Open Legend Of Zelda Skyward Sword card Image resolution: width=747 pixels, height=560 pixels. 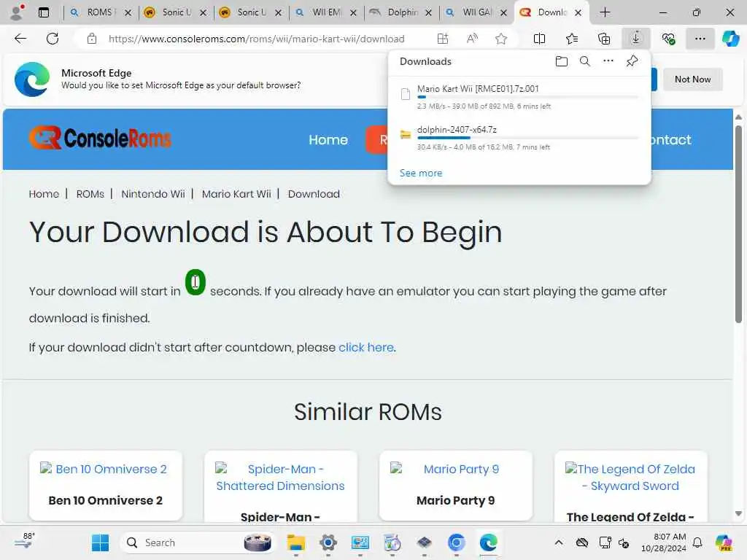pos(630,486)
